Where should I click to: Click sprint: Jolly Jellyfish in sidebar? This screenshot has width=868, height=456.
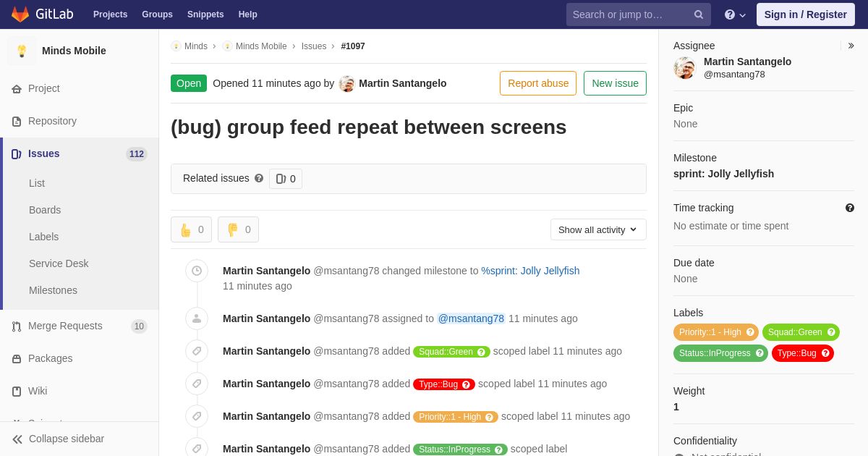[x=723, y=174]
